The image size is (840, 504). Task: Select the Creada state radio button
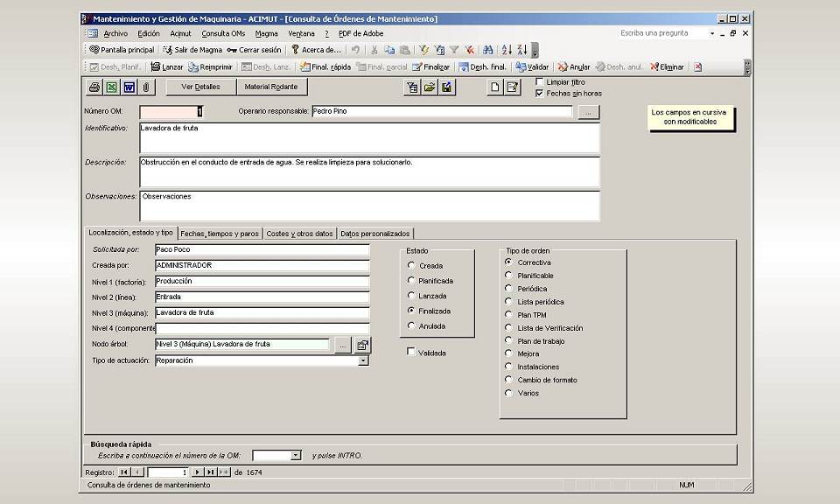411,265
